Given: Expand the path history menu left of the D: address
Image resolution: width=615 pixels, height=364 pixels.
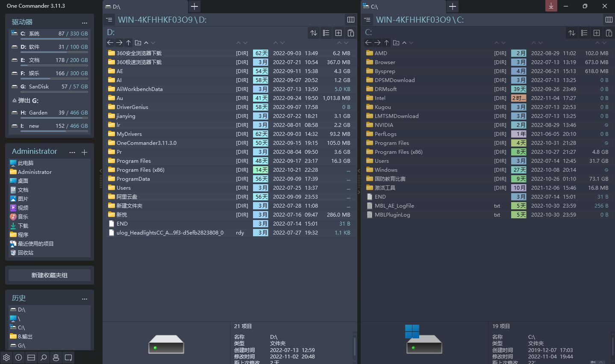Looking at the screenshot, I should click(x=109, y=20).
